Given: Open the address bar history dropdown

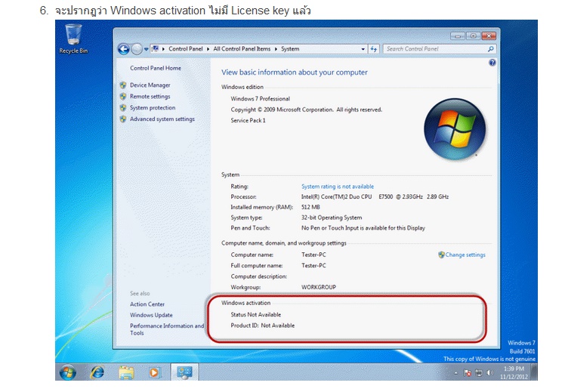Looking at the screenshot, I should coord(363,49).
